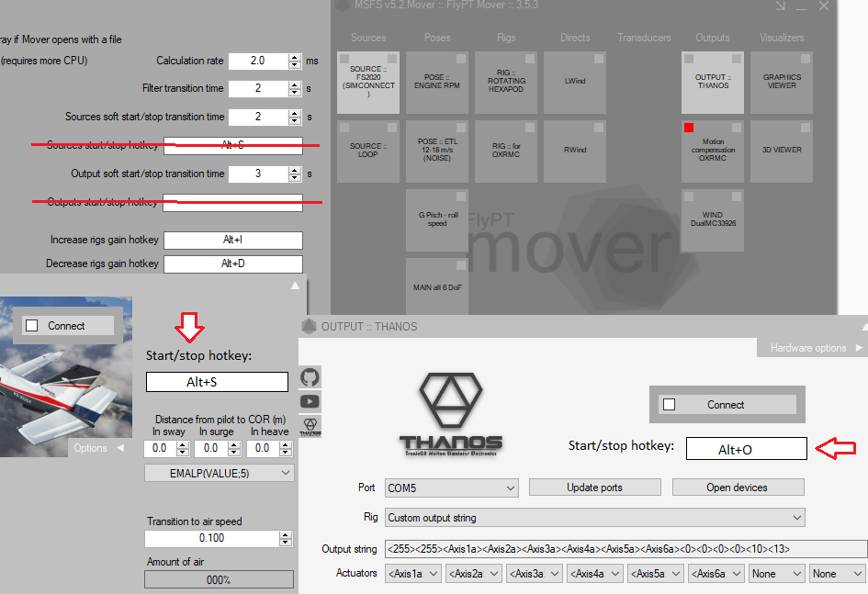Click the Alt+S start/stop hotkey field
The width and height of the screenshot is (868, 594).
coord(217,382)
